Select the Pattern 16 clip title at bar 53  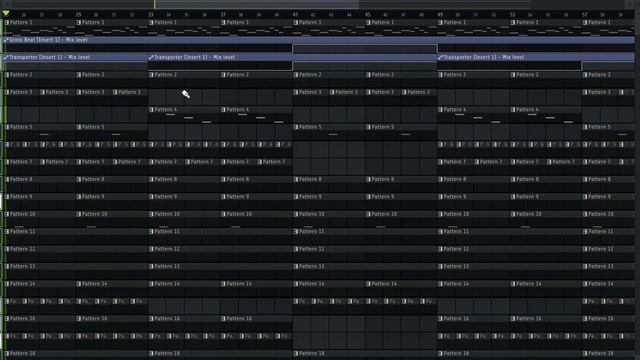pyautogui.click(x=529, y=318)
